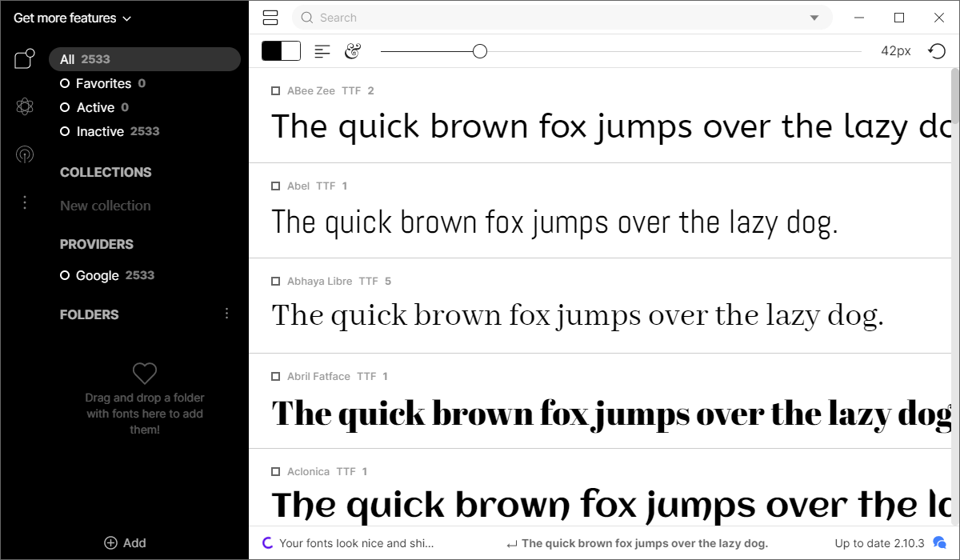
Task: Expand the Get more features dropdown
Action: point(71,17)
